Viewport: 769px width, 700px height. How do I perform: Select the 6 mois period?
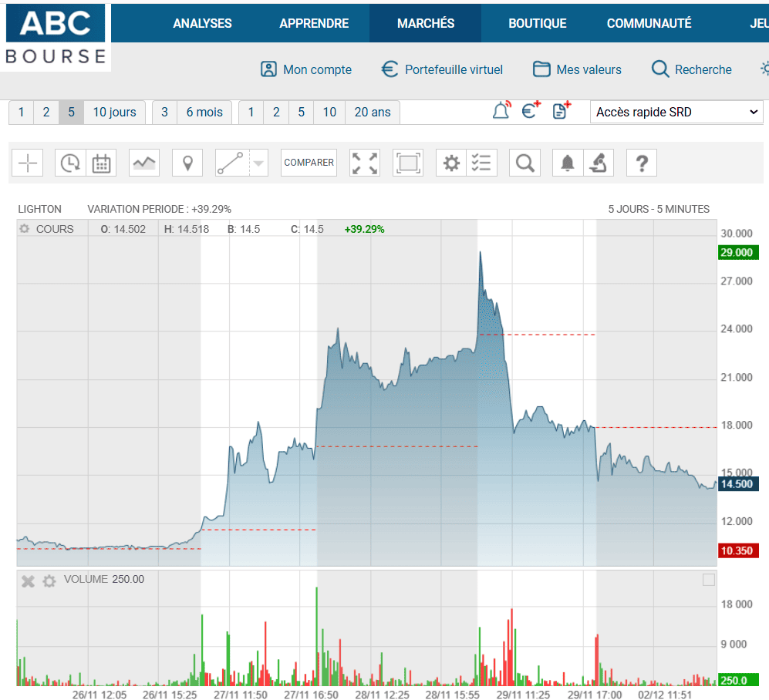click(x=204, y=113)
